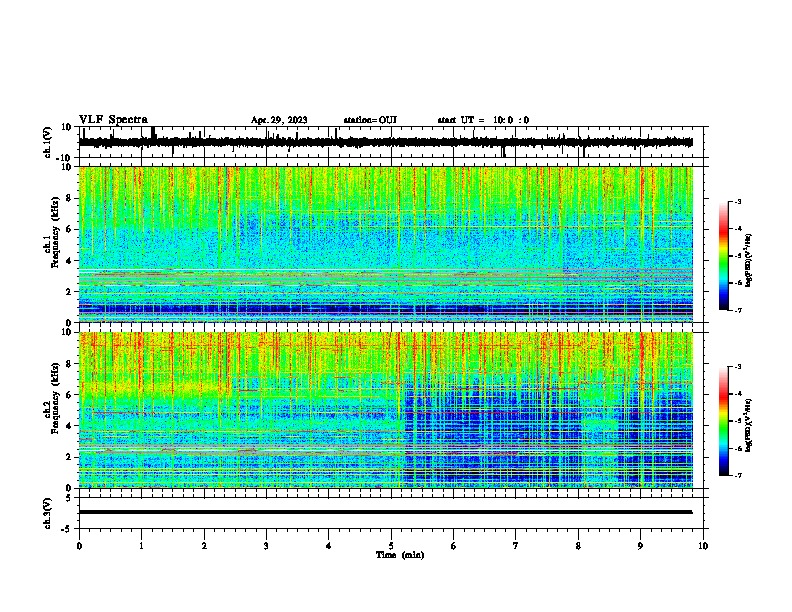Click the ch.1 color scale bar
This screenshot has height=612, width=792.
click(x=723, y=256)
